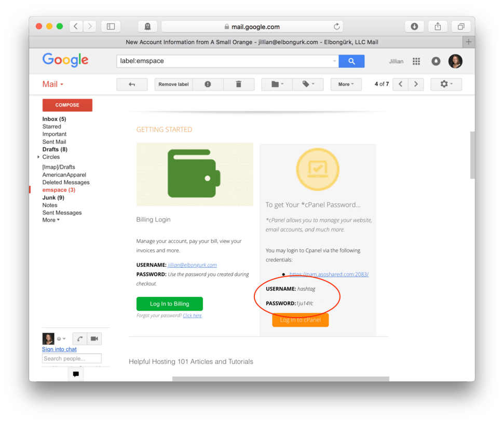Open the More actions dropdown
This screenshot has width=504, height=423.
click(x=346, y=84)
